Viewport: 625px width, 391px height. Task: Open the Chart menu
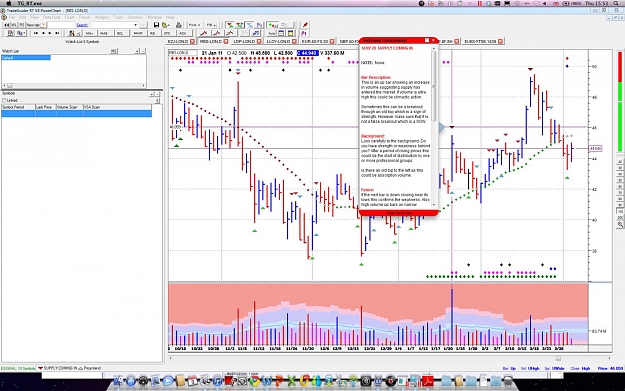tap(69, 18)
